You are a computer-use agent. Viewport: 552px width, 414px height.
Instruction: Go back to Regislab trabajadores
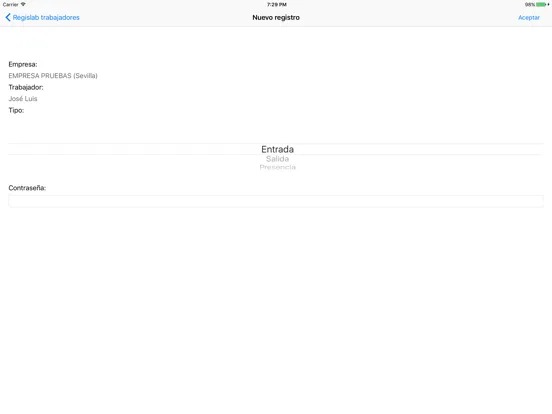(x=42, y=17)
